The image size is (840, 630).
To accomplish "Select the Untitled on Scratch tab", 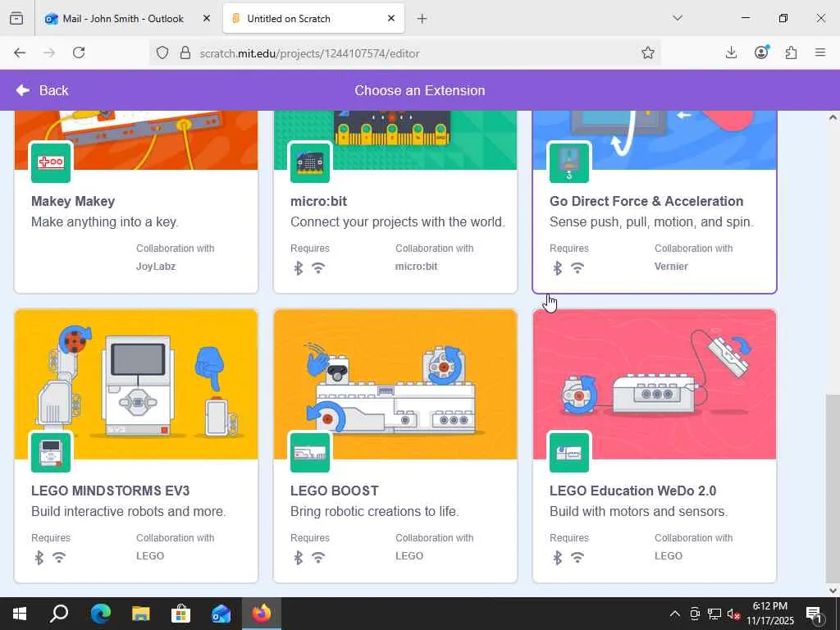I will pyautogui.click(x=313, y=18).
